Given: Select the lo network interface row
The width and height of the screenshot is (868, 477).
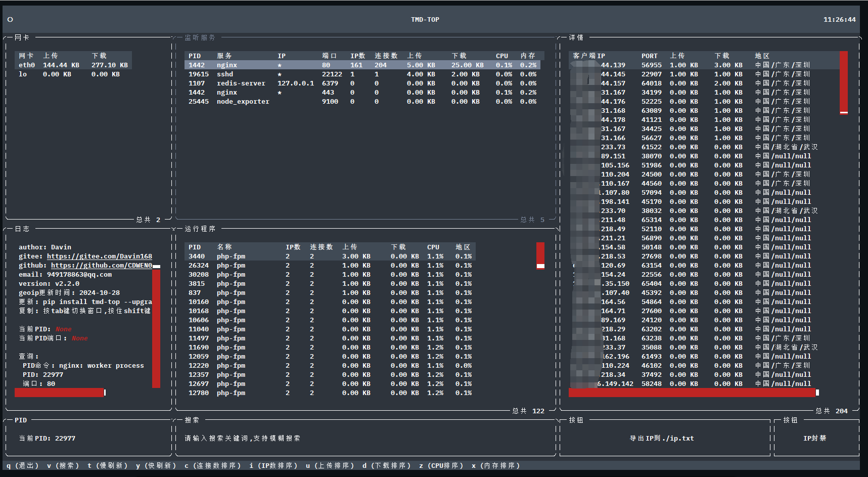Looking at the screenshot, I should tap(73, 74).
